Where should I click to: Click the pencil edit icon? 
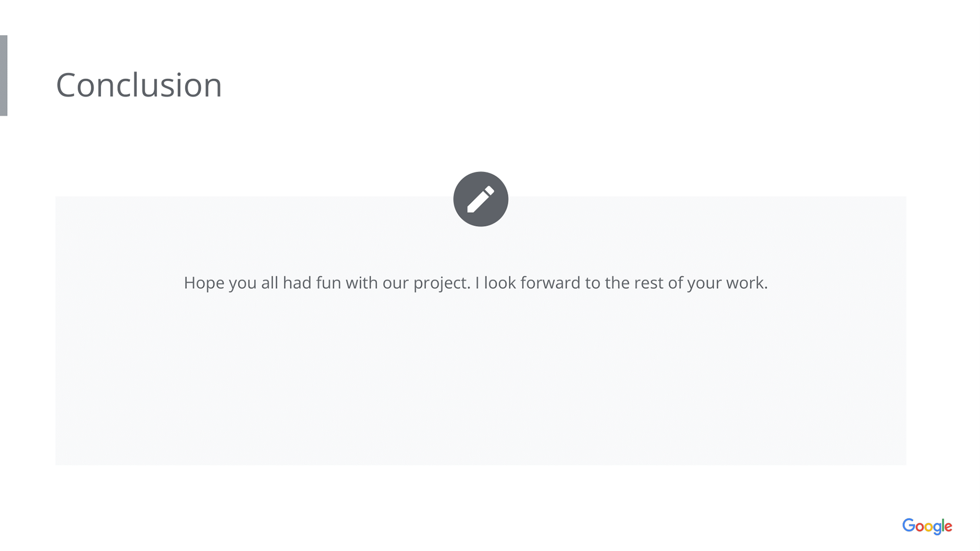480,199
